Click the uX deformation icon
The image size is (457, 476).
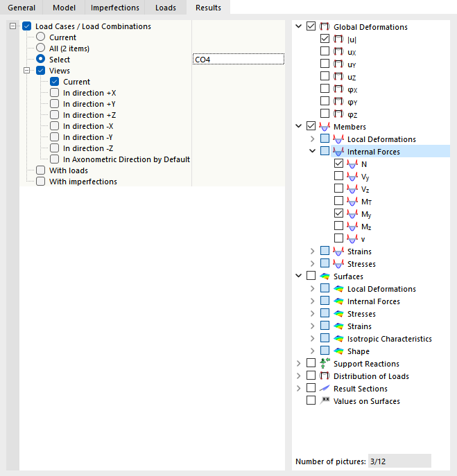click(x=338, y=51)
